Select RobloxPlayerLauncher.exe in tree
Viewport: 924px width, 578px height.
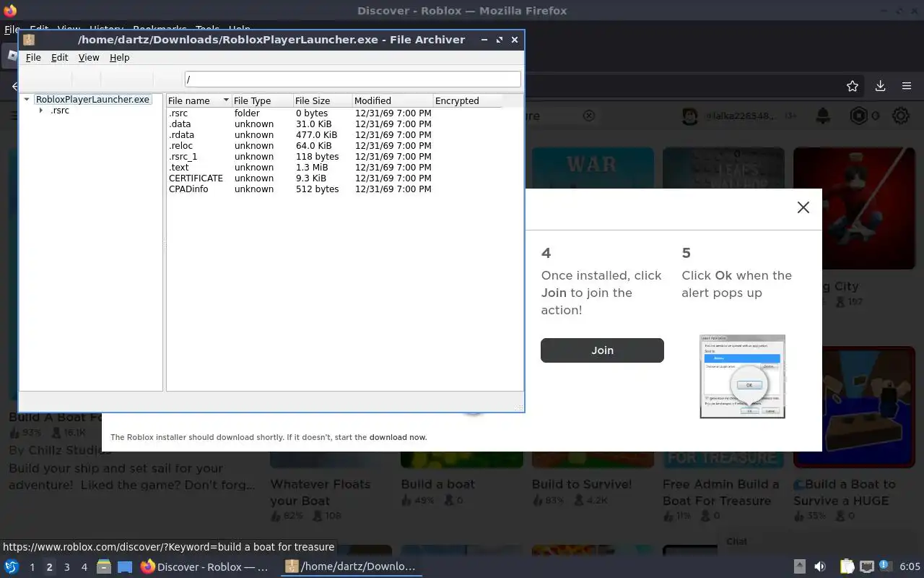(92, 100)
